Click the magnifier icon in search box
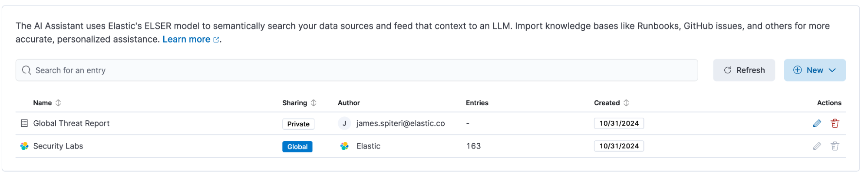This screenshot has height=178, width=868. click(26, 70)
